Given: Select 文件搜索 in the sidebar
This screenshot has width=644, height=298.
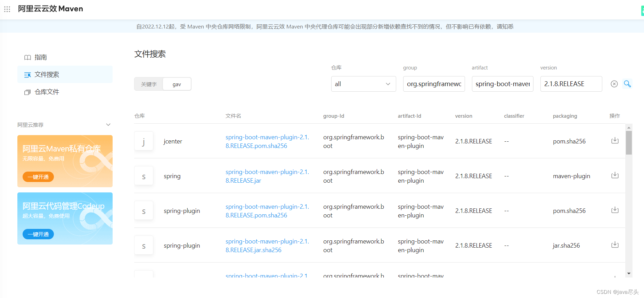Looking at the screenshot, I should pyautogui.click(x=65, y=74).
